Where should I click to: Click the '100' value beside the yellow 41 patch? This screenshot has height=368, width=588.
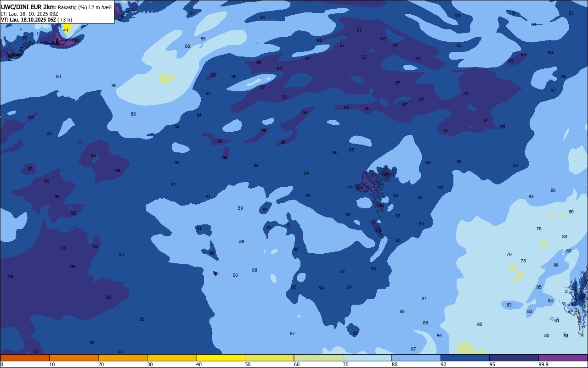(x=75, y=40)
